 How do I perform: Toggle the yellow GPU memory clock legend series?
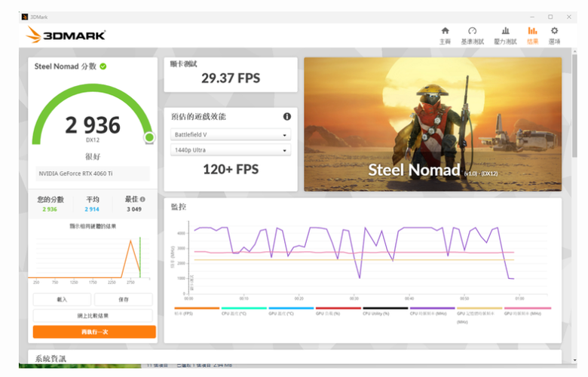tap(479, 315)
